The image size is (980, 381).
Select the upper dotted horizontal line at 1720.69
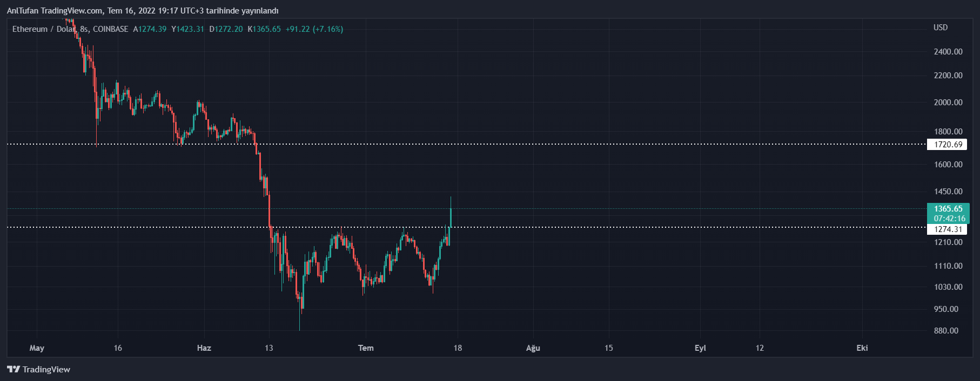540,144
